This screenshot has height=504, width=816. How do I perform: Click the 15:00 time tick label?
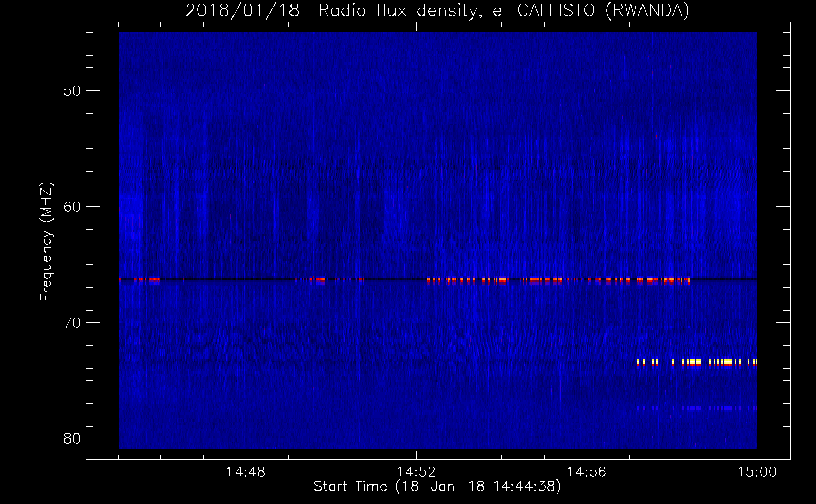[757, 472]
